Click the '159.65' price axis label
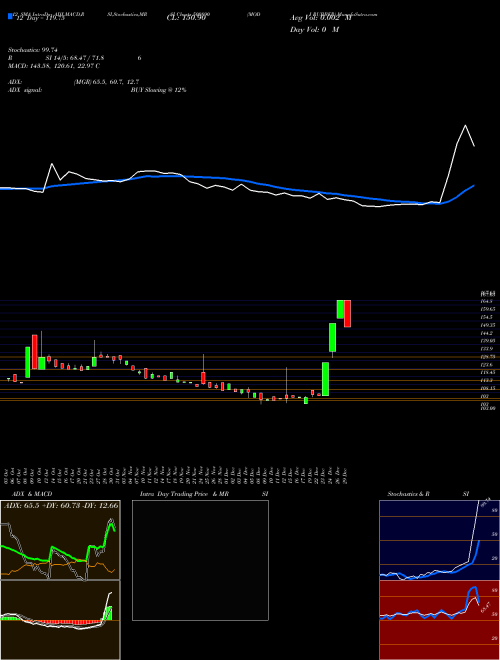The height and width of the screenshot is (660, 500). [x=487, y=309]
